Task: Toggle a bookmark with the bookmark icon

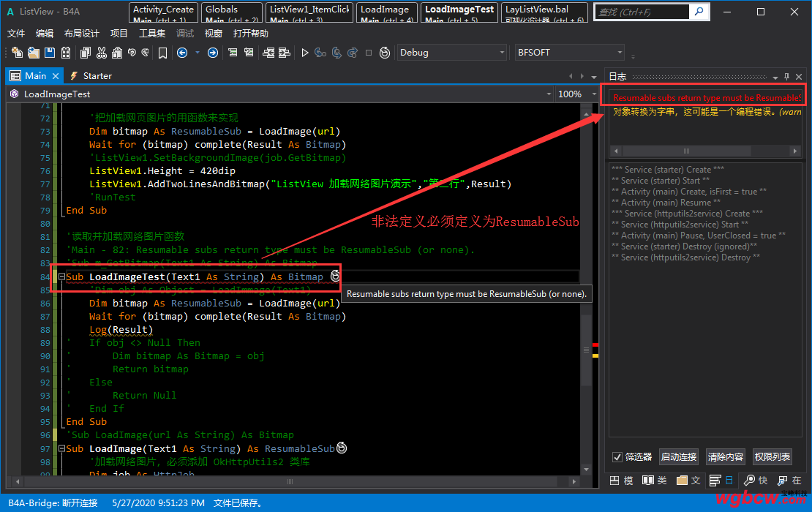Action: coord(162,53)
